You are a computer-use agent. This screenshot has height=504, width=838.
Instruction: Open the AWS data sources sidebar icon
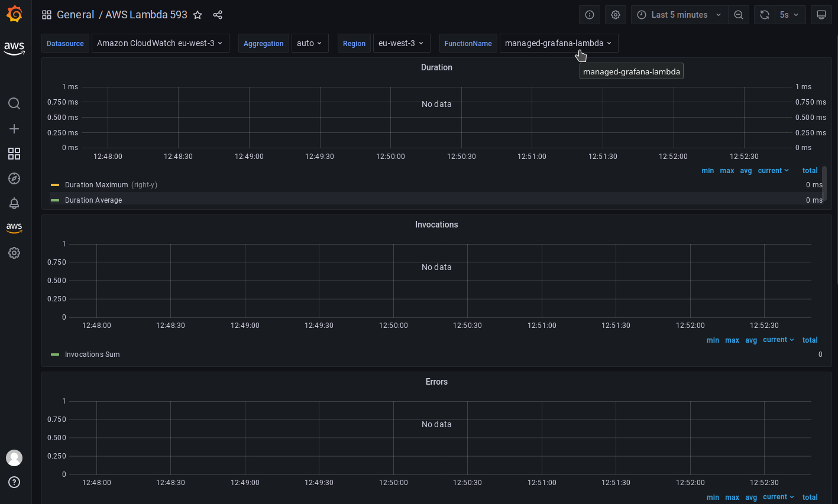(x=14, y=228)
